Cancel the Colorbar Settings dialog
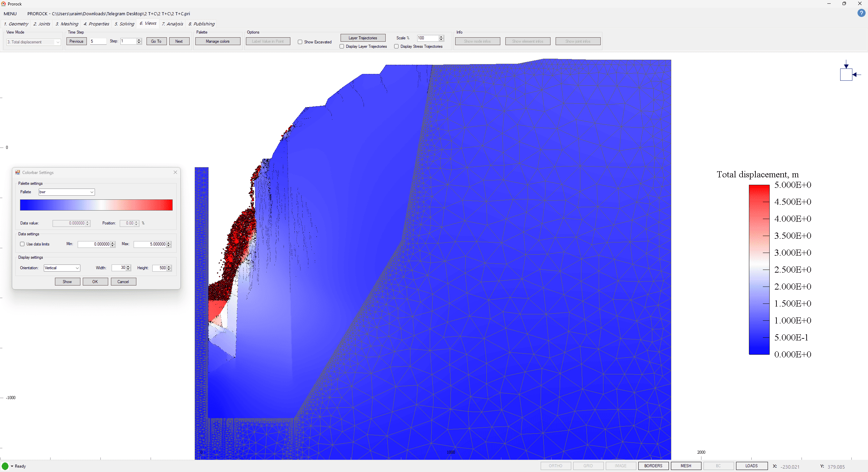Viewport: 868px width, 472px height. 123,282
